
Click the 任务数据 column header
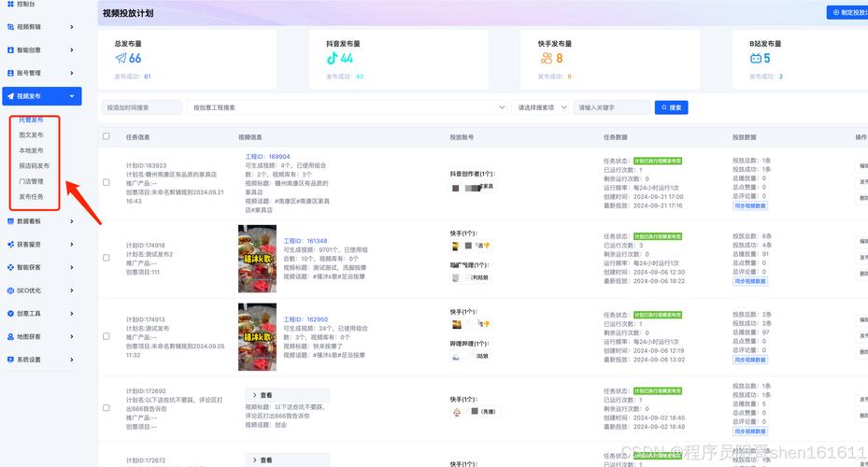[616, 136]
